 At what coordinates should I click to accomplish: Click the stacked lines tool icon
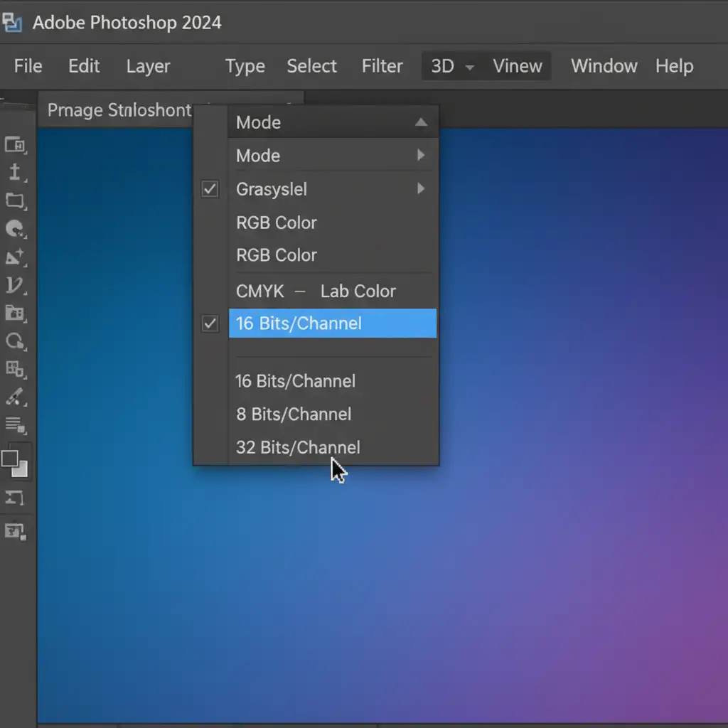[15, 425]
